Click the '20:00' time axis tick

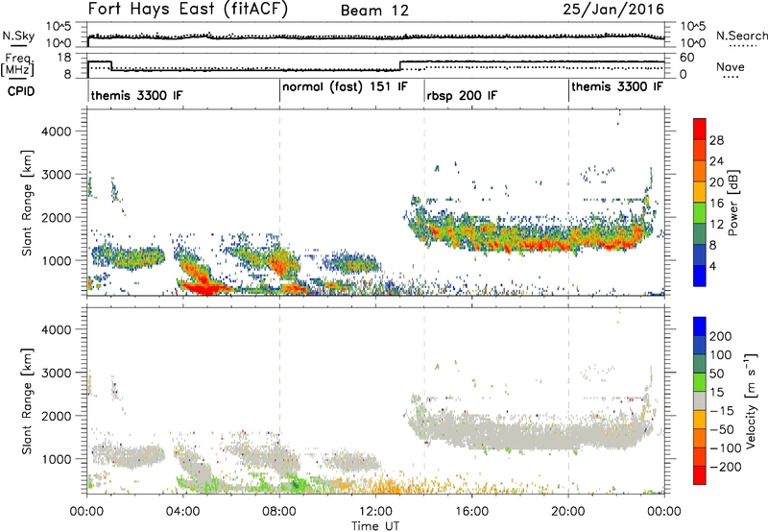click(x=567, y=512)
